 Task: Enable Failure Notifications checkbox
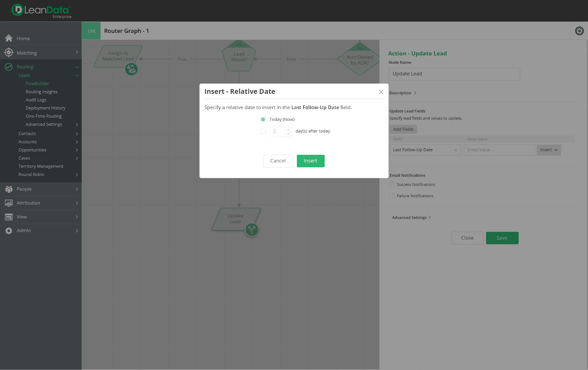(x=392, y=196)
